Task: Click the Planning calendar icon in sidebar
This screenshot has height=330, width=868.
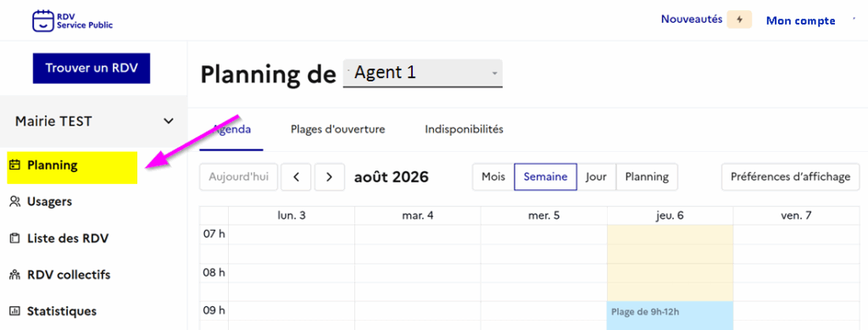Action: [15, 165]
